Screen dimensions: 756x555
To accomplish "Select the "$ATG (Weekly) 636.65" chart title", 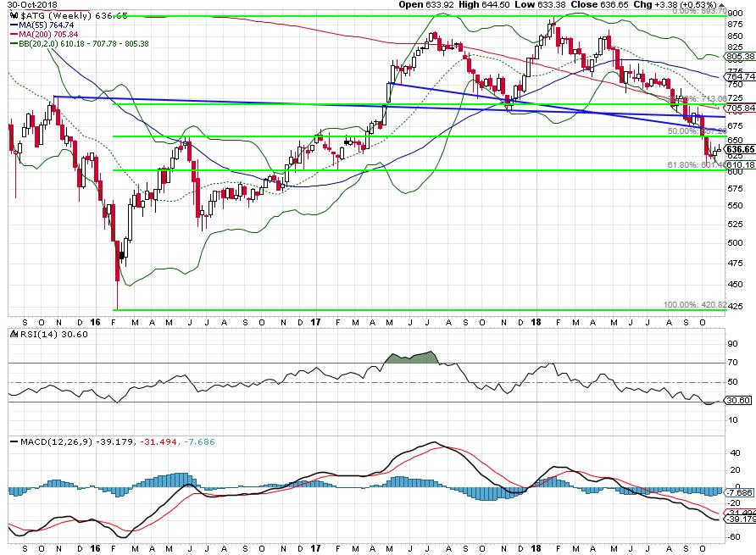I will (74, 16).
